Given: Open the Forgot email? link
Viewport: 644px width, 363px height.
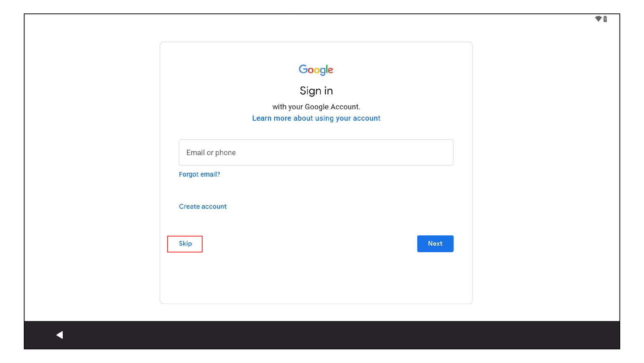Looking at the screenshot, I should [199, 174].
